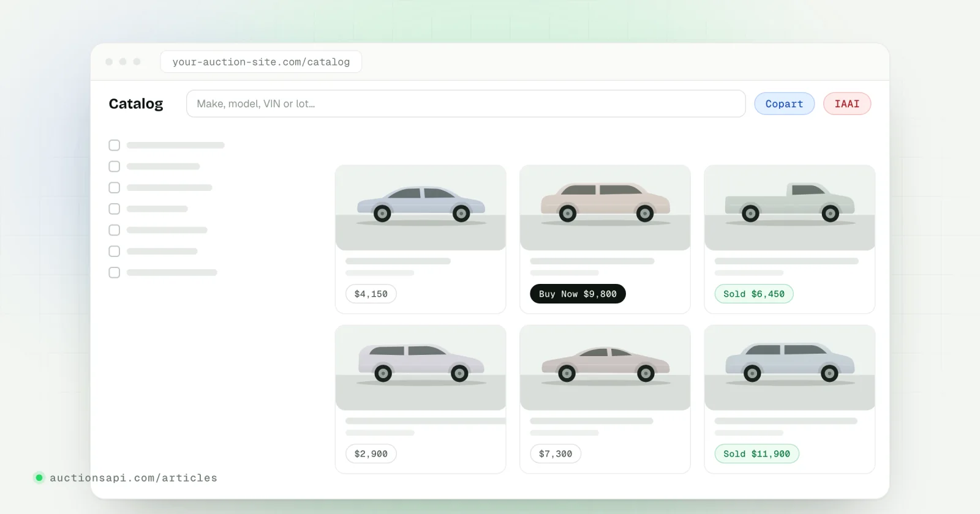Screen dimensions: 980x514
Task: Open the beige limo thumbnail with Buy Now
Action: [x=605, y=207]
